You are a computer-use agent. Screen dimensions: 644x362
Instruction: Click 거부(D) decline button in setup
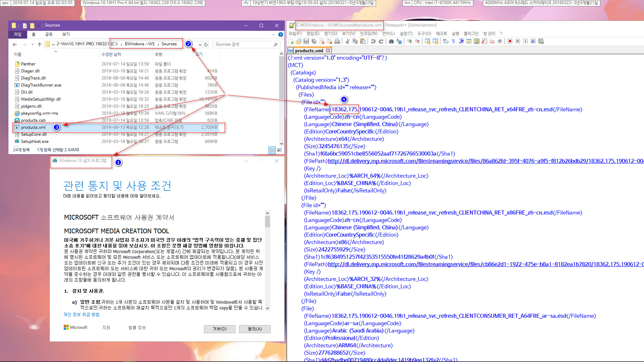(x=219, y=329)
